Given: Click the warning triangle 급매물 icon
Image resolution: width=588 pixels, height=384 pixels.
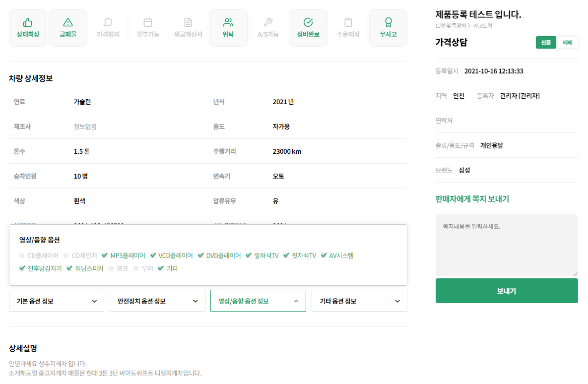Looking at the screenshot, I should (68, 22).
